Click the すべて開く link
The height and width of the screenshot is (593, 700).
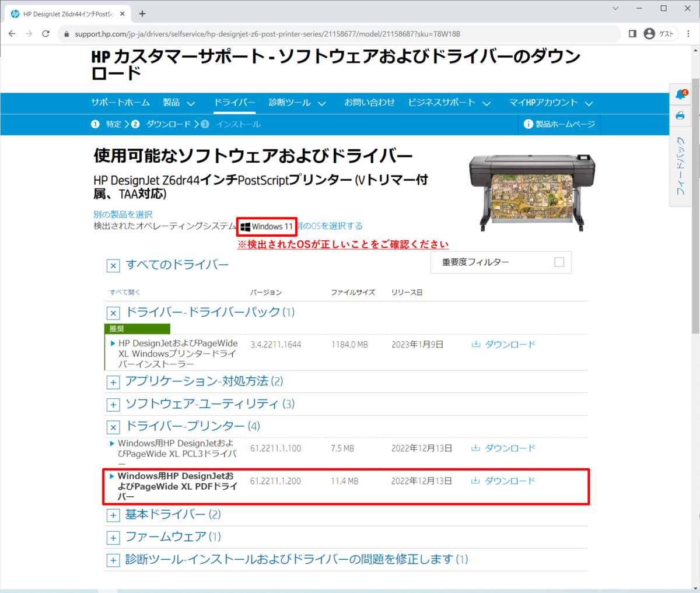[125, 292]
